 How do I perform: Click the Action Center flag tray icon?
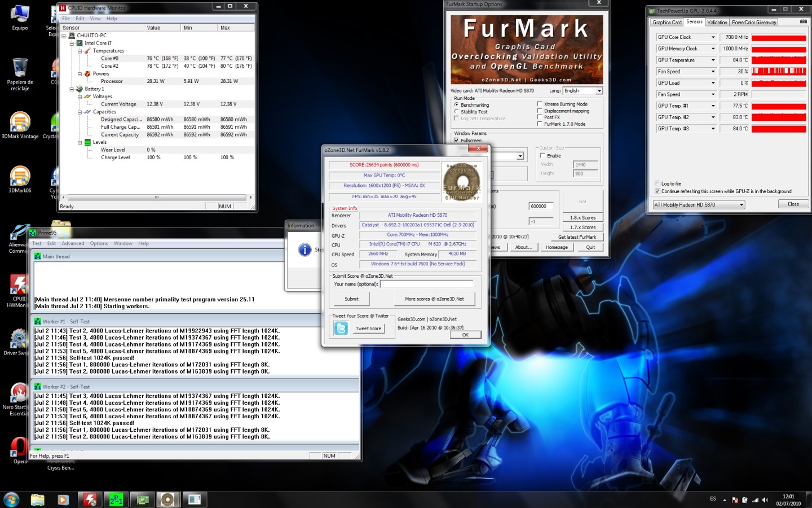(735, 500)
